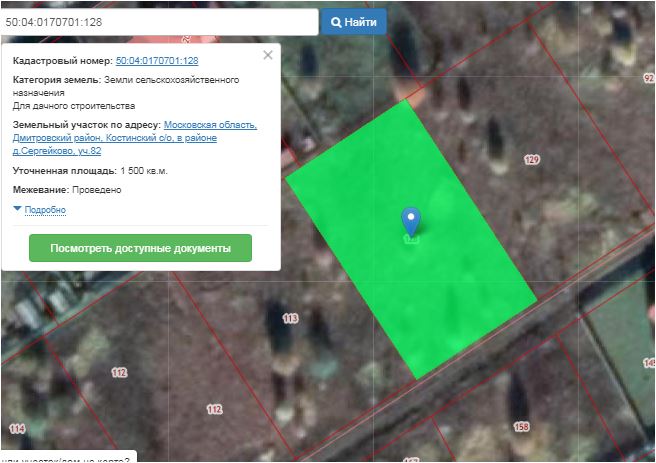Viewport: 656px width, 463px height.
Task: Select parcel number 114 at left edge
Action: [x=16, y=428]
